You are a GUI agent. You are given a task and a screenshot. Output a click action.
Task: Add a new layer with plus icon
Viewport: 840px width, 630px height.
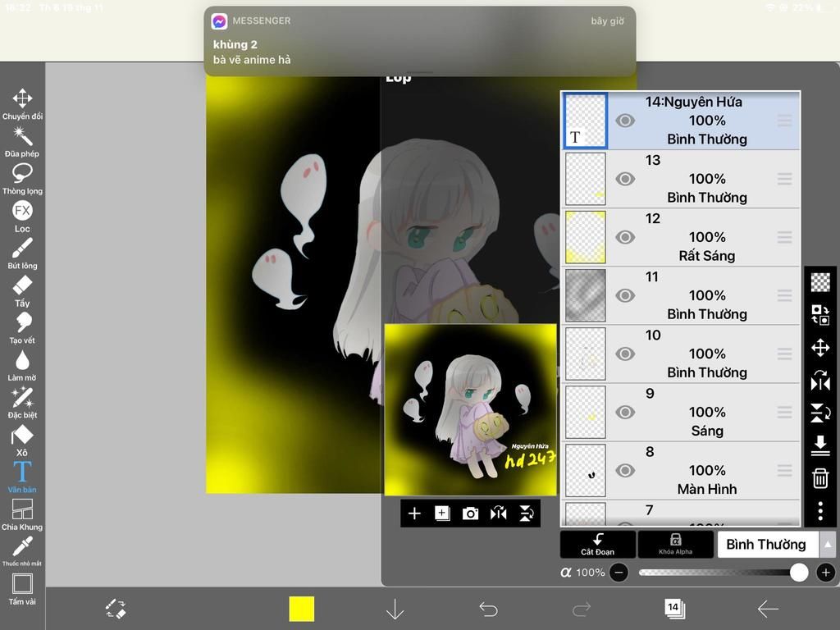click(414, 514)
